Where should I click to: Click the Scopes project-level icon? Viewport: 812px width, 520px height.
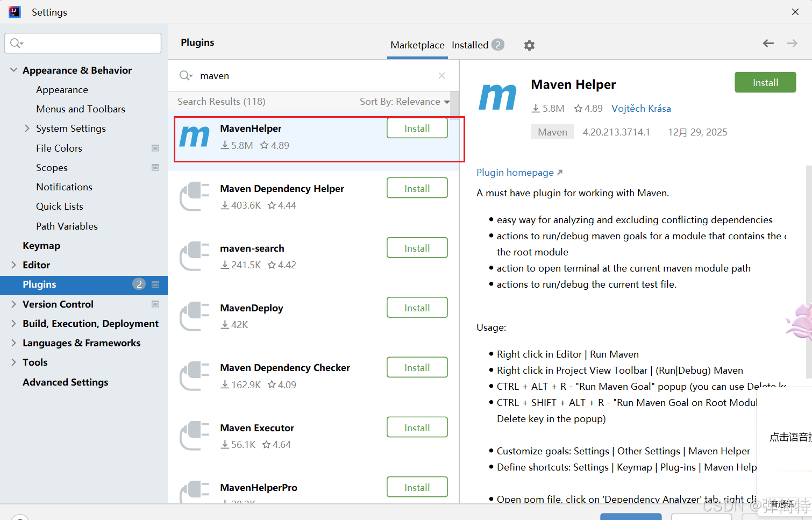tap(155, 167)
